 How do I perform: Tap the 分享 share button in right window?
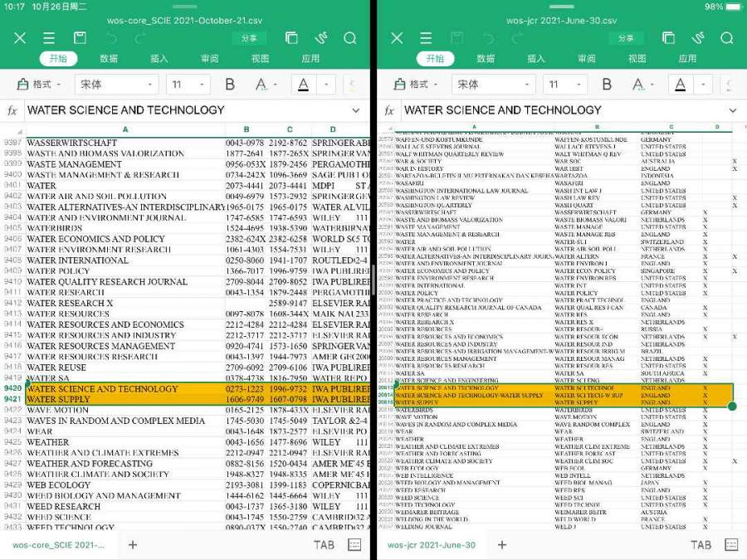626,38
